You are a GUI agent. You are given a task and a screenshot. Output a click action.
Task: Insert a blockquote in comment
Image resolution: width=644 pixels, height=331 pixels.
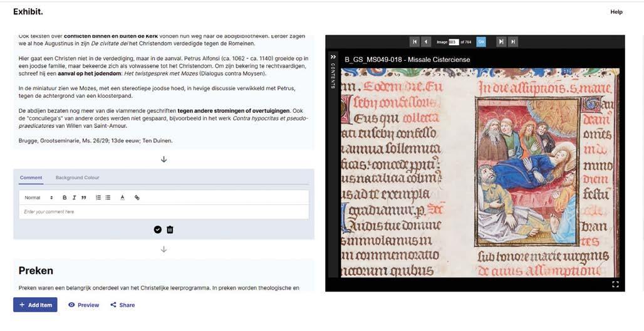click(x=84, y=197)
